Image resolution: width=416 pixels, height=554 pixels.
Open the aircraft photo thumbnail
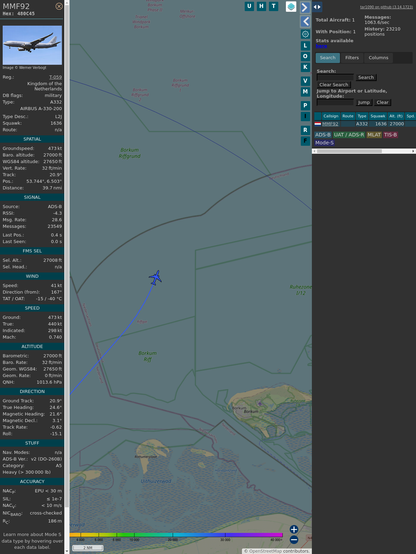point(32,45)
